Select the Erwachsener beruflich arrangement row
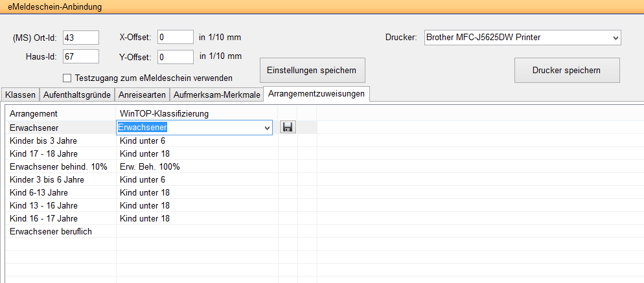The height and width of the screenshot is (283, 644). coord(51,231)
